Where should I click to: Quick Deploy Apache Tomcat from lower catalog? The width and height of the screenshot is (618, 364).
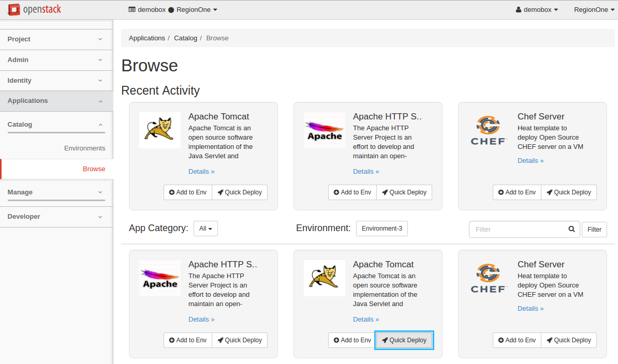click(x=404, y=340)
